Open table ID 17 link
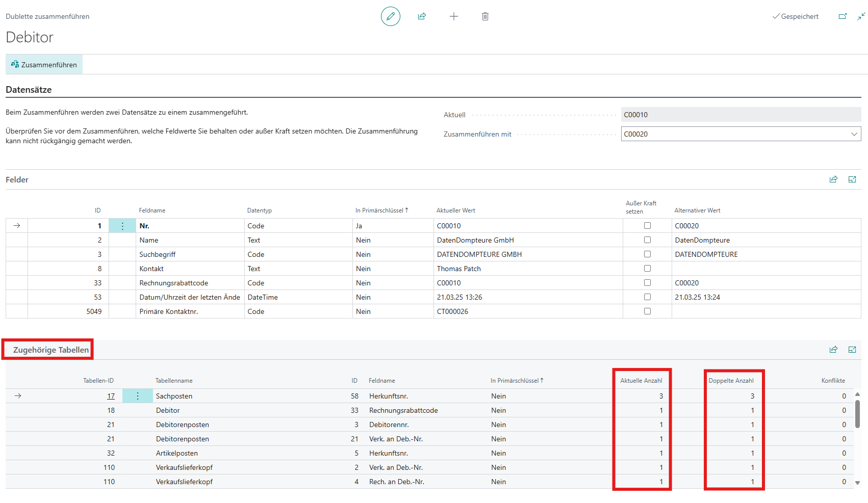 [x=111, y=396]
